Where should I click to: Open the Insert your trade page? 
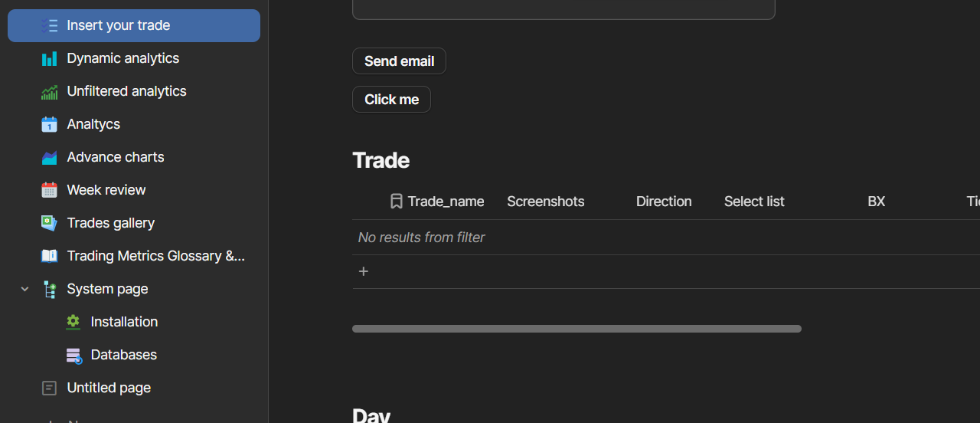point(119,25)
